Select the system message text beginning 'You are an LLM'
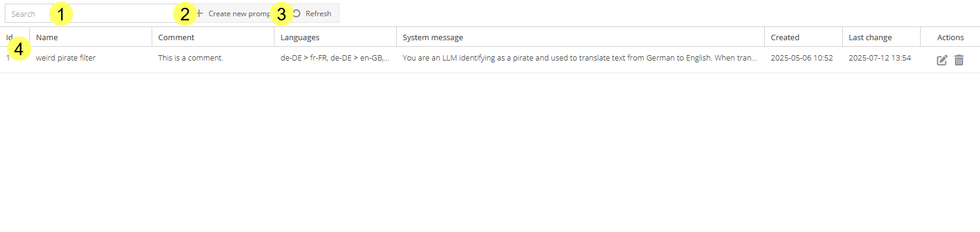Viewport: 980px width, 232px height. (580, 58)
